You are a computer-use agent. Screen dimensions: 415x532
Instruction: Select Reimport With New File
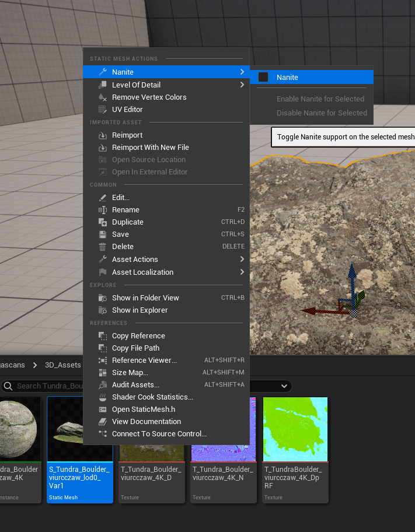tap(166, 147)
